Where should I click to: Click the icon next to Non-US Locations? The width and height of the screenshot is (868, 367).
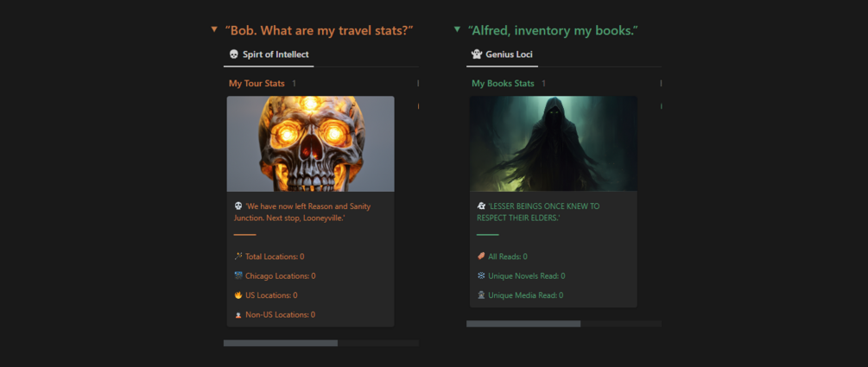pyautogui.click(x=238, y=315)
